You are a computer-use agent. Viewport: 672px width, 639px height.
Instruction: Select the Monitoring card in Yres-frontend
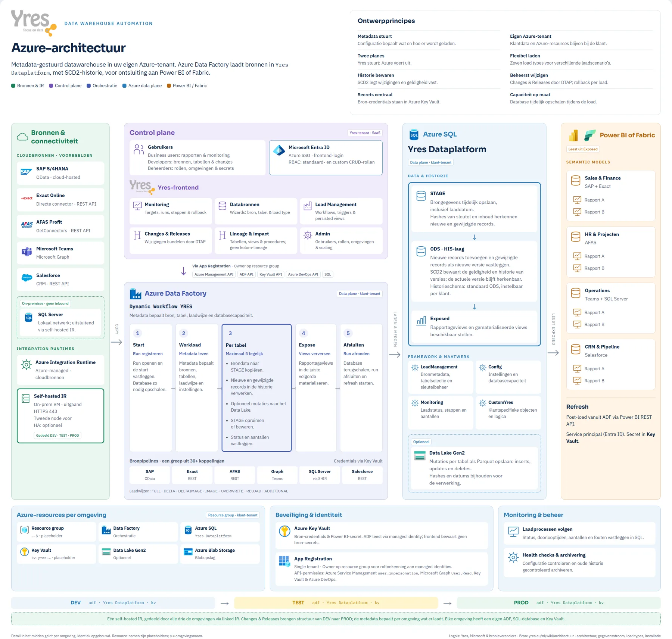coord(171,211)
